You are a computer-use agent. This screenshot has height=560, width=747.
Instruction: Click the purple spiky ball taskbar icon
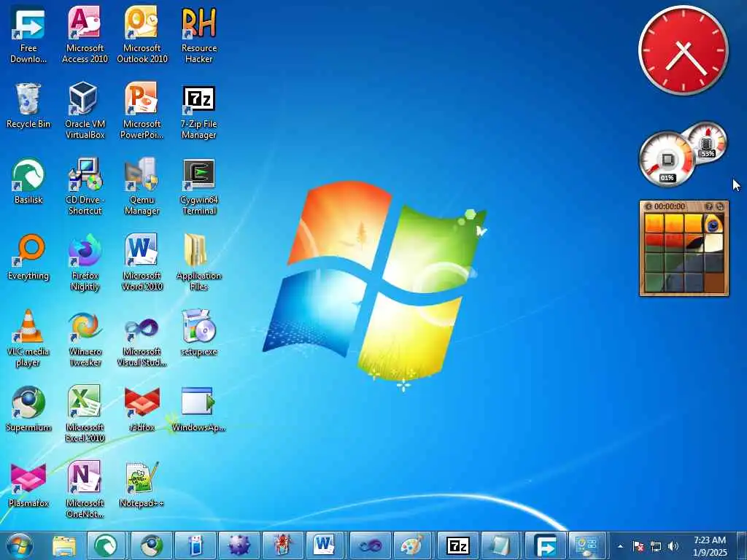coord(239,545)
